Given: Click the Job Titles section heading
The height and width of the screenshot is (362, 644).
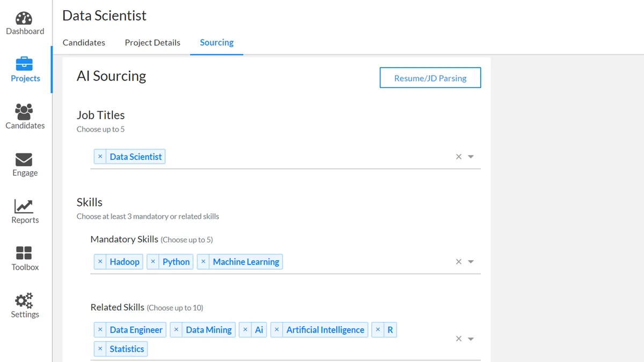Looking at the screenshot, I should (101, 115).
